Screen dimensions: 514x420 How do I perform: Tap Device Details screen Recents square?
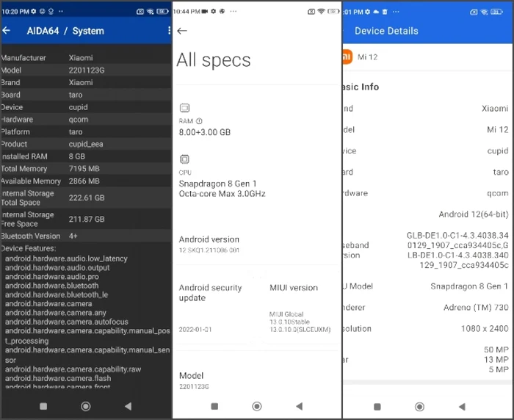(377, 407)
